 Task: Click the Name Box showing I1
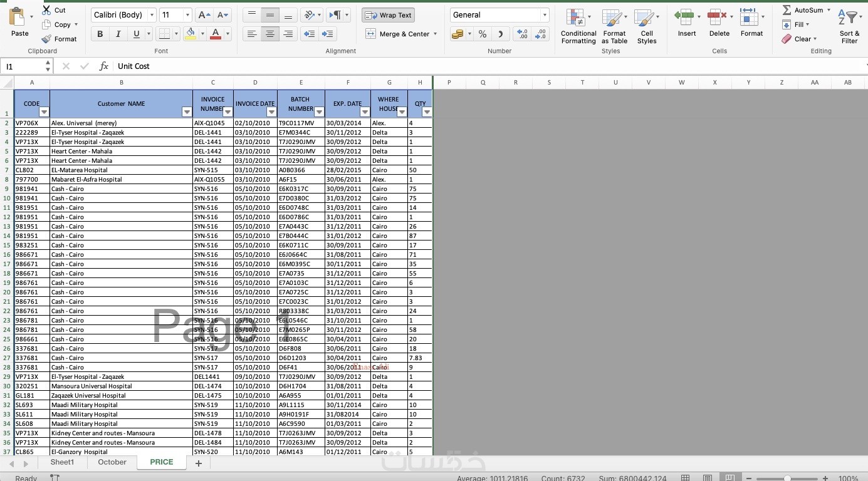point(26,66)
